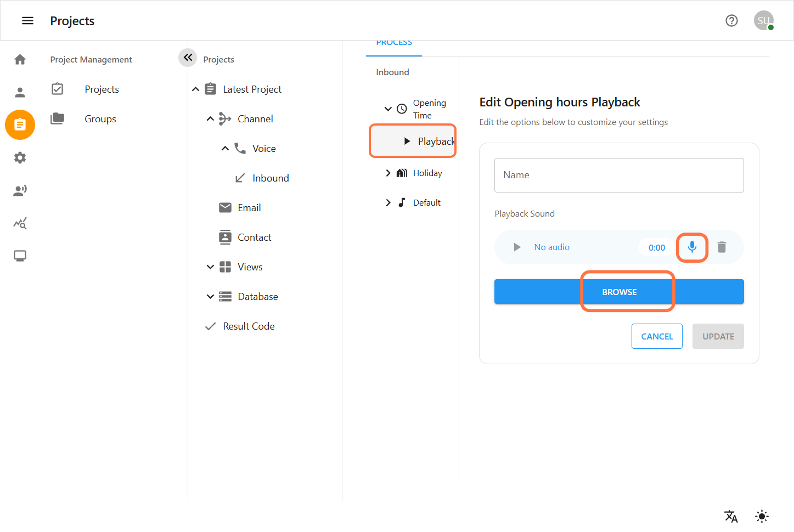Focus the Name input field

coord(619,176)
